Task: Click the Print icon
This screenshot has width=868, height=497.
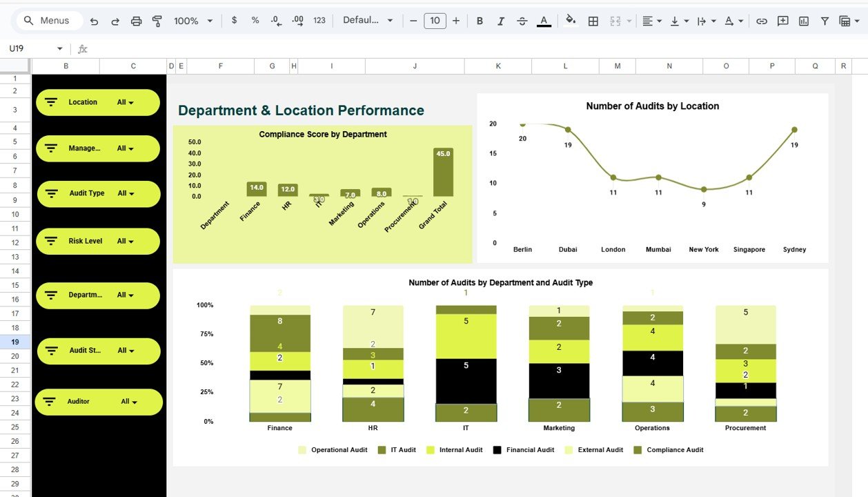Action: 136,21
